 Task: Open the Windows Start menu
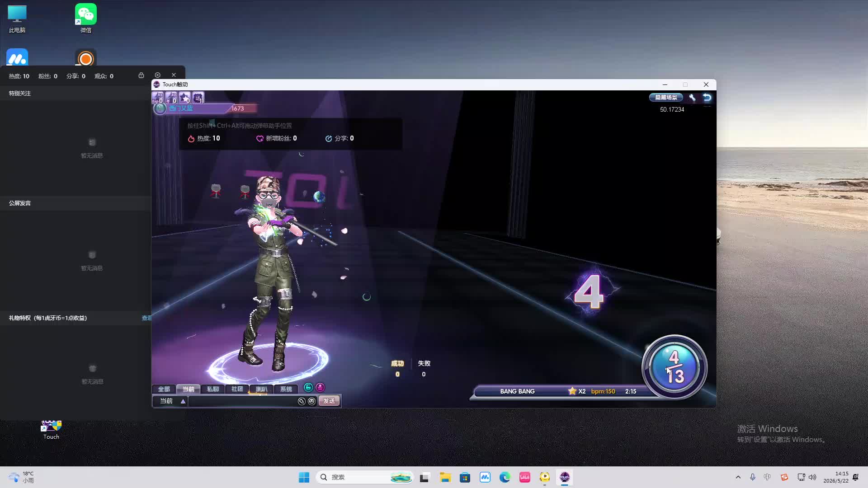tap(304, 477)
